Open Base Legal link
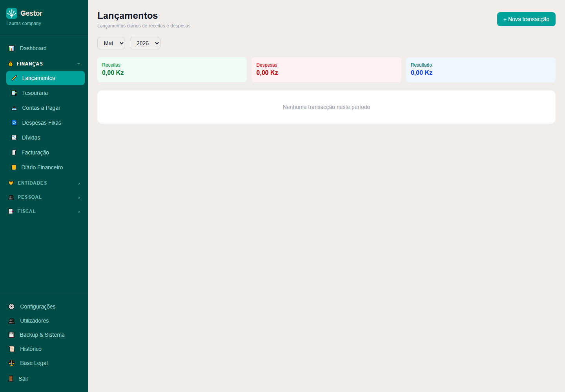Screen dimensions: 565x392 coord(44,363)
